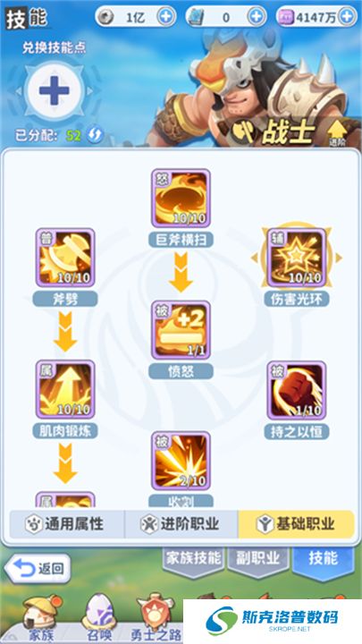
Task: Open the 家族技能 tab
Action: [x=194, y=559]
